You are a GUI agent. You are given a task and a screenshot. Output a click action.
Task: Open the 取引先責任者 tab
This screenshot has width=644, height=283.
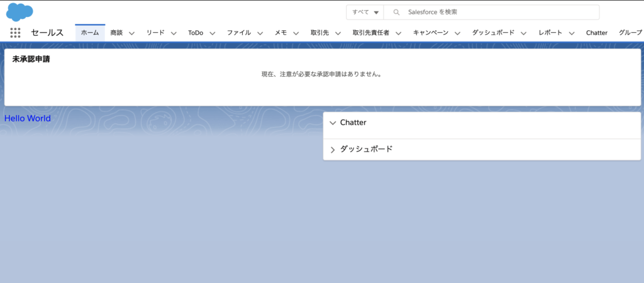coord(371,33)
